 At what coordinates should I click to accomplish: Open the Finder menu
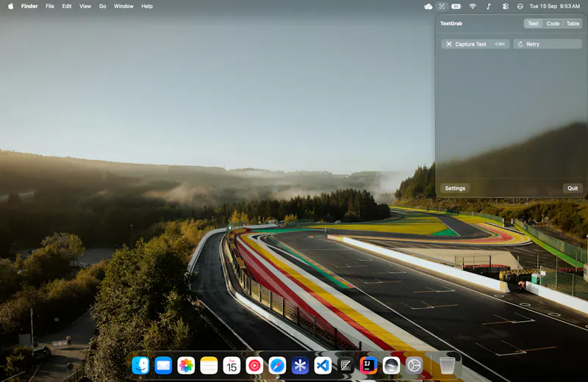pos(29,7)
